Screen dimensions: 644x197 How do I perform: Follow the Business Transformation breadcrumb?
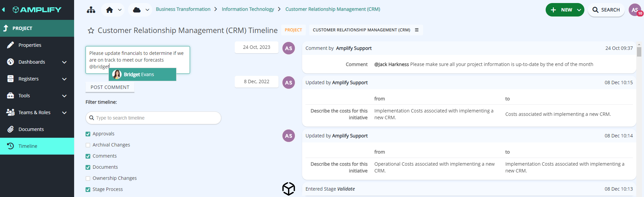pos(183,9)
